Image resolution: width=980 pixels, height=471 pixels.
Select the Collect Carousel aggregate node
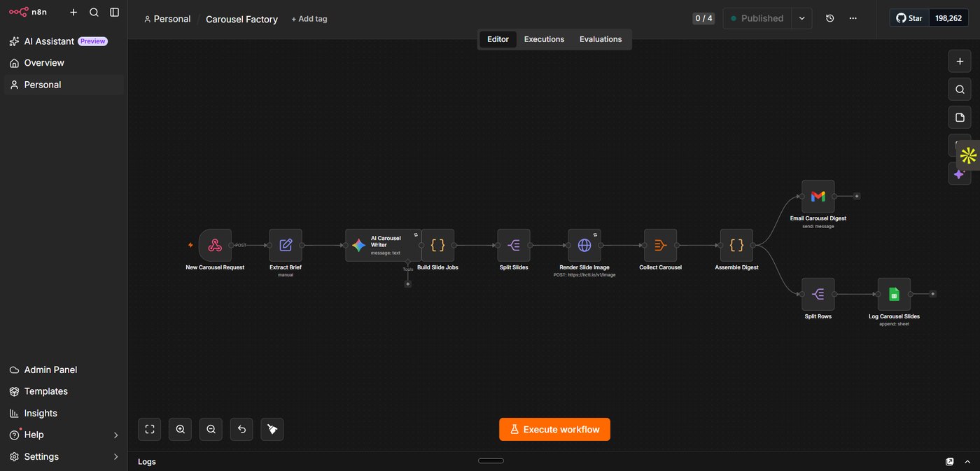tap(660, 246)
